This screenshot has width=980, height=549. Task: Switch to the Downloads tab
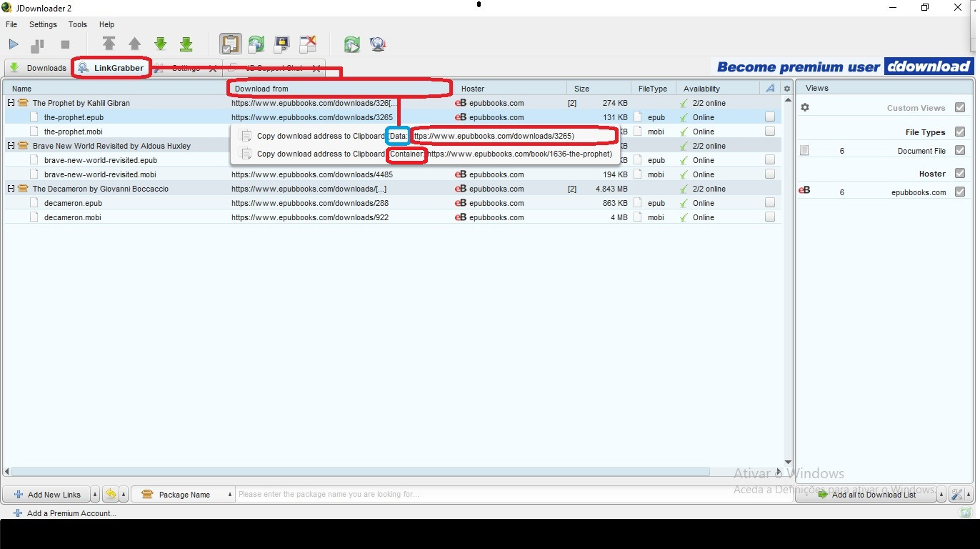click(37, 68)
